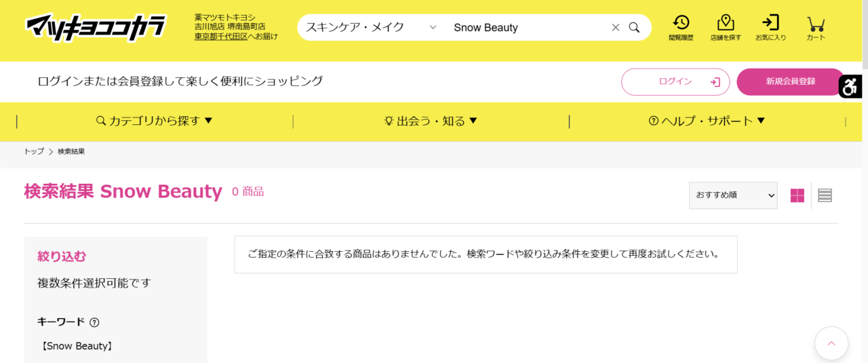Open the スキンケア・メイク category dropdown
The height and width of the screenshot is (363, 868).
point(370,27)
